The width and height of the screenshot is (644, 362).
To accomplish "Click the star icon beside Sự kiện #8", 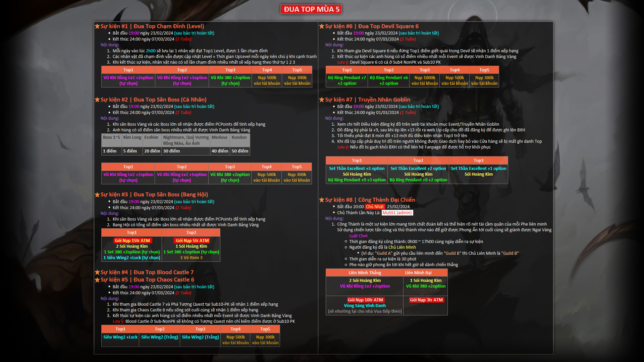I will click(x=322, y=200).
